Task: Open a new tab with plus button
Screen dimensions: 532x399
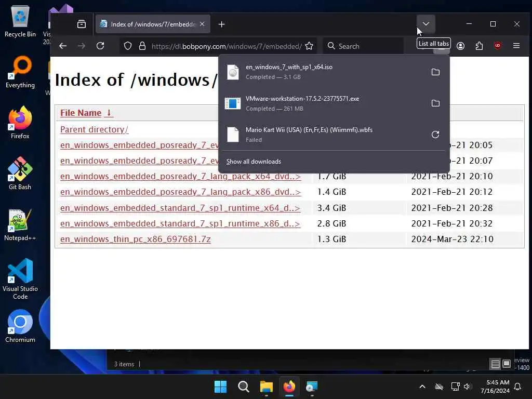Action: (x=221, y=24)
